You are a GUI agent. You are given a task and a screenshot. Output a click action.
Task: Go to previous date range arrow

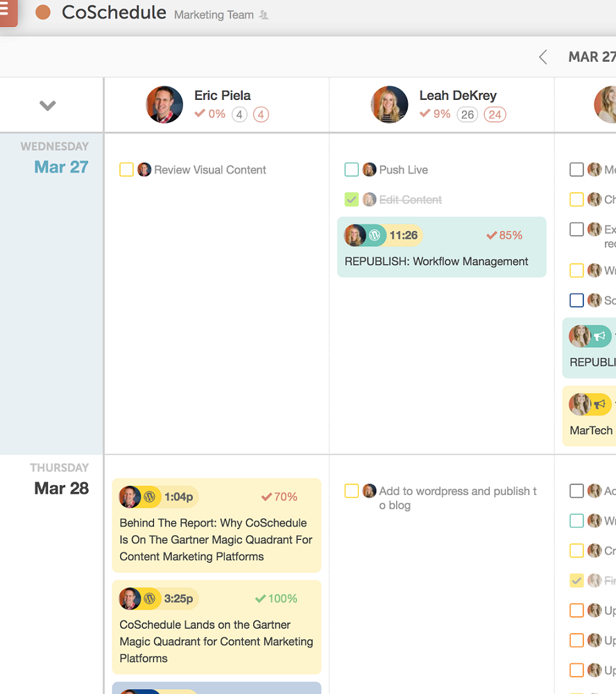[x=543, y=57]
